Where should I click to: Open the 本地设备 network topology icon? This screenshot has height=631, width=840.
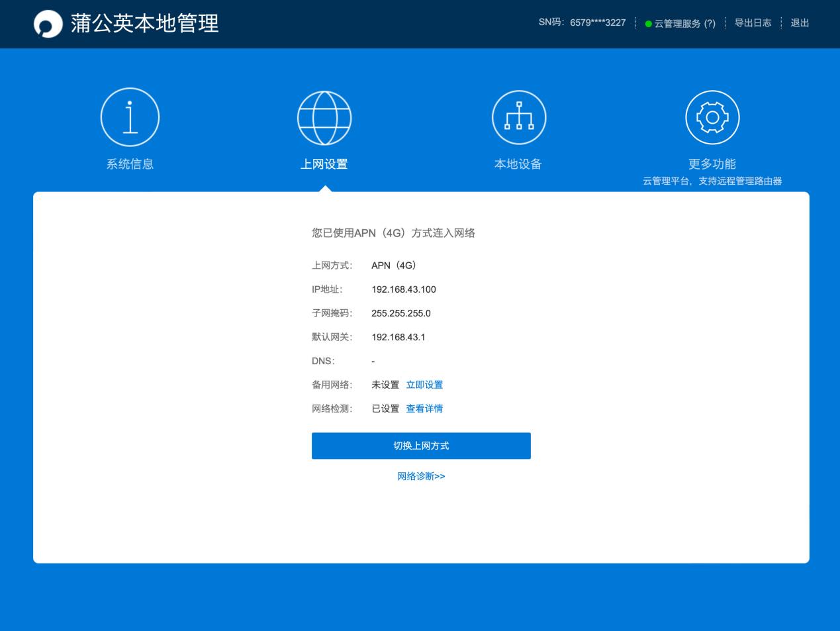click(x=518, y=117)
